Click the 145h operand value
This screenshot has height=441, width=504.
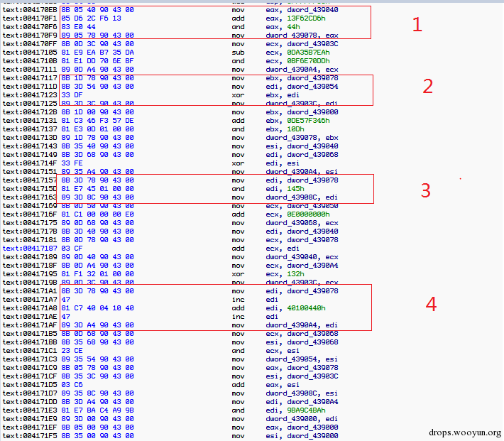coord(295,189)
